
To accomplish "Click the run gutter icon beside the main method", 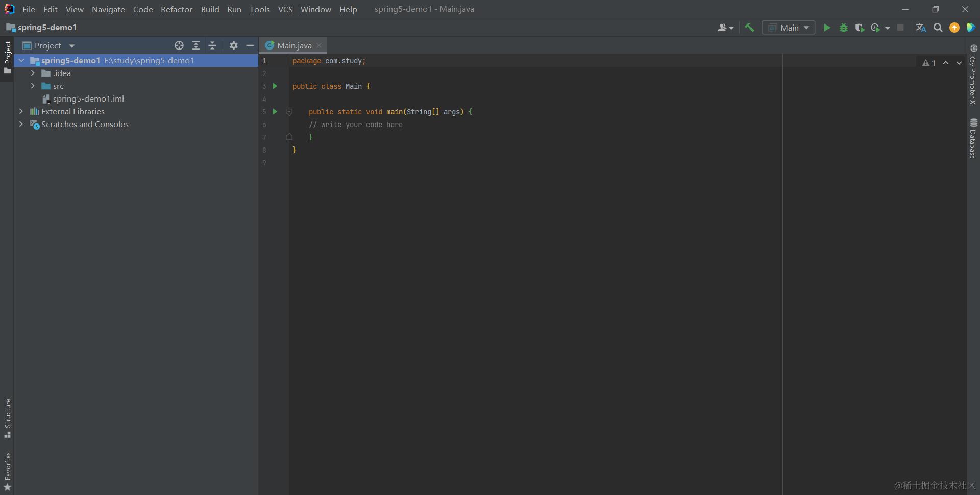I will [x=275, y=112].
